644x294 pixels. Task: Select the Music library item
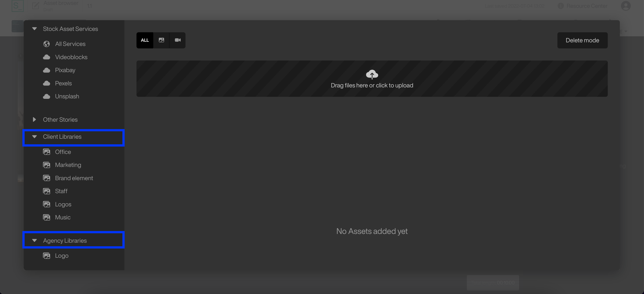(x=63, y=217)
